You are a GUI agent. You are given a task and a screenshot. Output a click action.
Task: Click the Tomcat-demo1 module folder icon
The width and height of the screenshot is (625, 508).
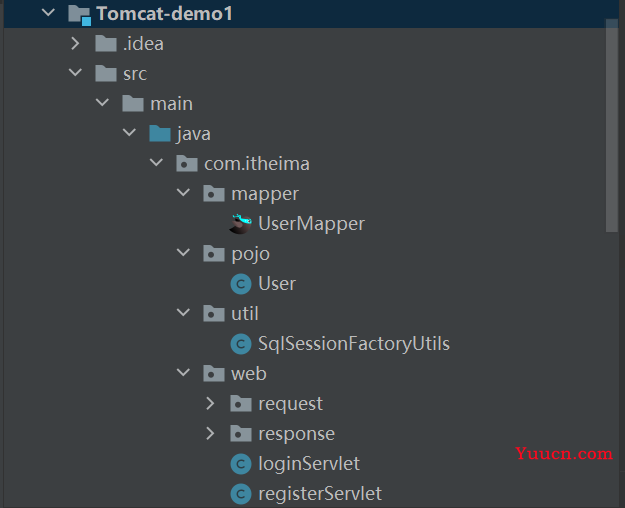[x=79, y=15]
